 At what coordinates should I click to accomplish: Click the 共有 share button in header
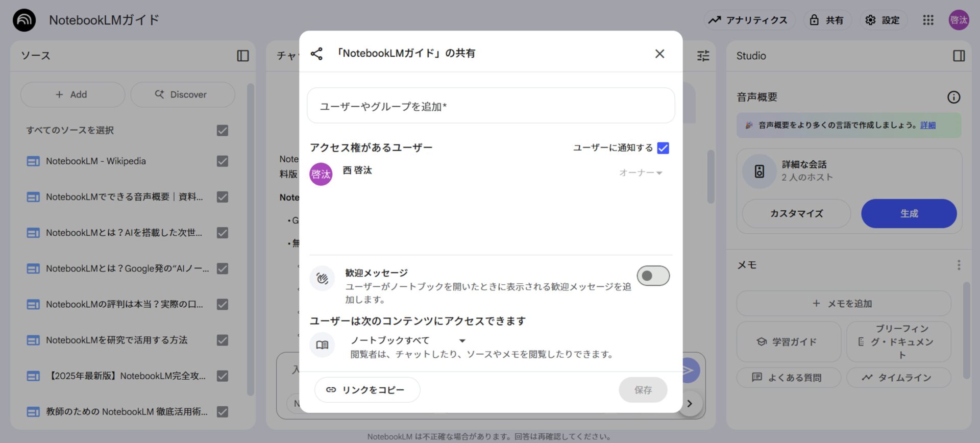click(x=827, y=20)
